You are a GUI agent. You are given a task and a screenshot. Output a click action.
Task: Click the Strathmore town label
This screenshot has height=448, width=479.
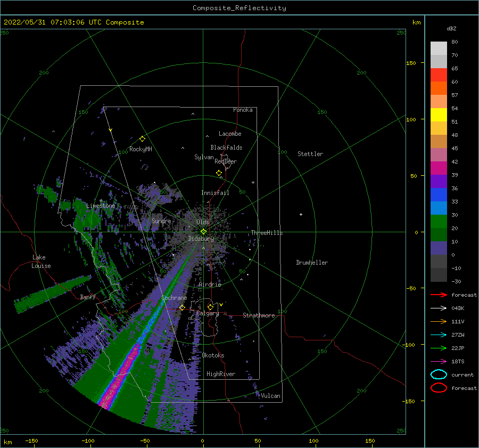point(259,315)
